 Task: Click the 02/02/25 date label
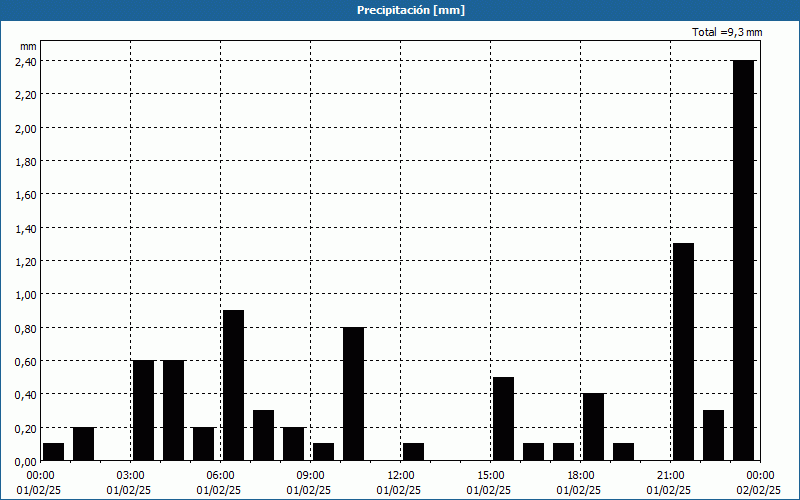[760, 490]
